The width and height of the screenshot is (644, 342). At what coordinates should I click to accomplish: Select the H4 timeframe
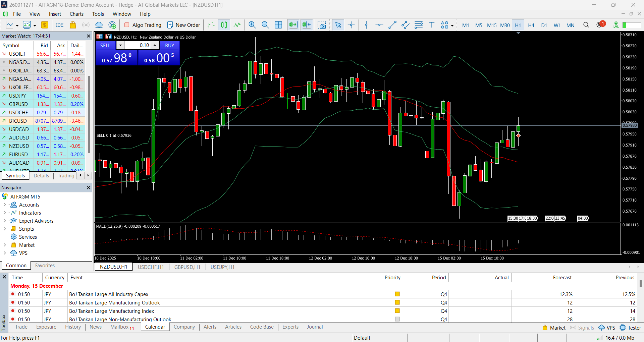coord(531,25)
